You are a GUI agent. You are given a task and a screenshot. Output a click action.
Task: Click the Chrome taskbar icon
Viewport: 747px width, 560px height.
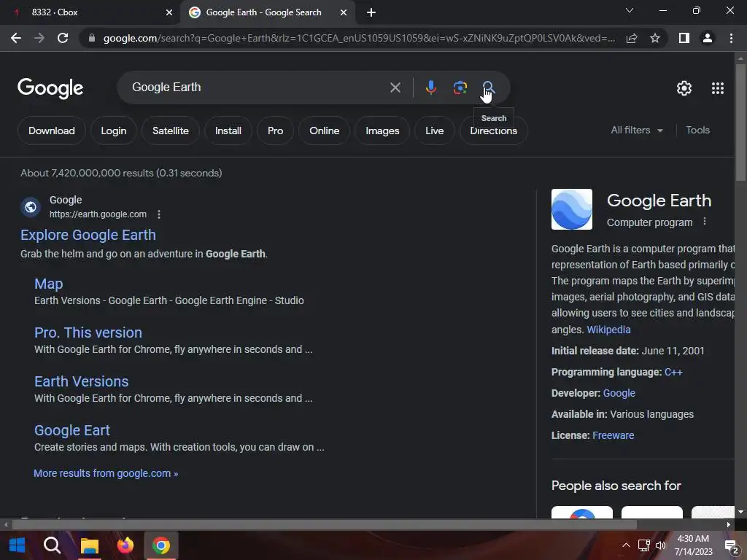point(161,545)
